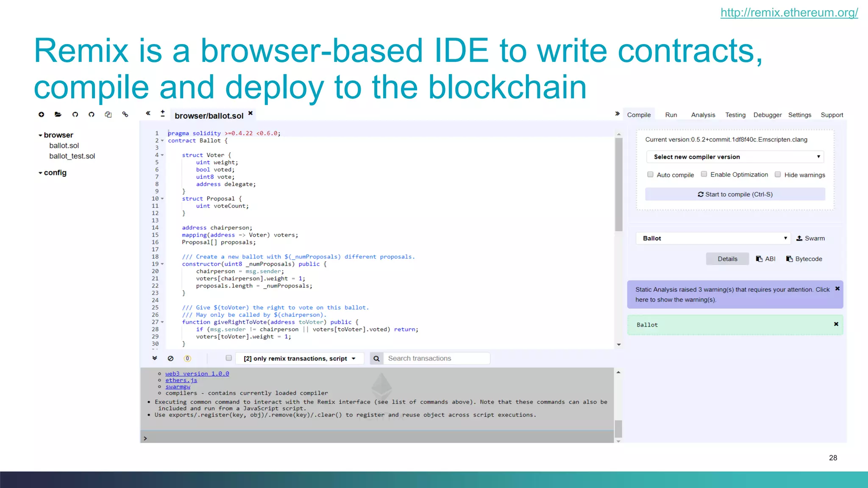Check the Hide warnings checkbox
This screenshot has width=868, height=488.
click(778, 175)
